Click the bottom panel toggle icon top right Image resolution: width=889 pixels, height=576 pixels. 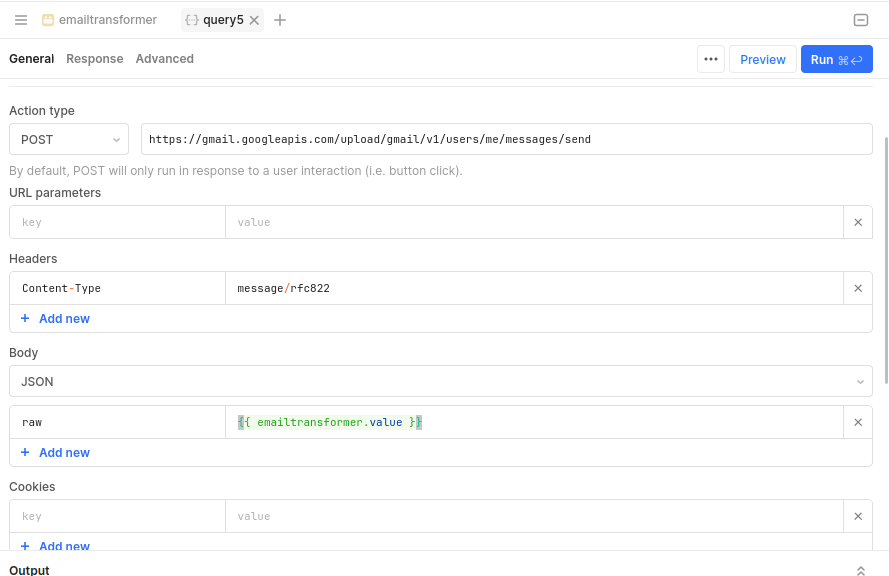(861, 19)
